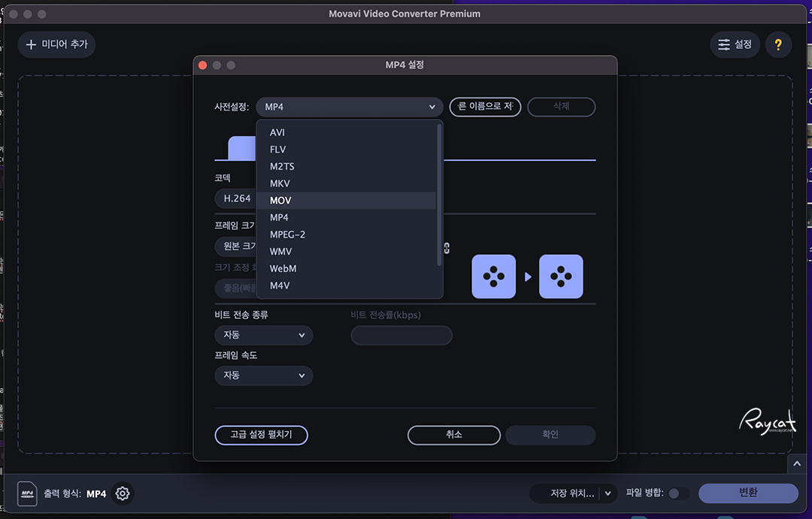The height and width of the screenshot is (519, 812).
Task: Click the 비트 전송률(kbps) input field
Action: (401, 335)
